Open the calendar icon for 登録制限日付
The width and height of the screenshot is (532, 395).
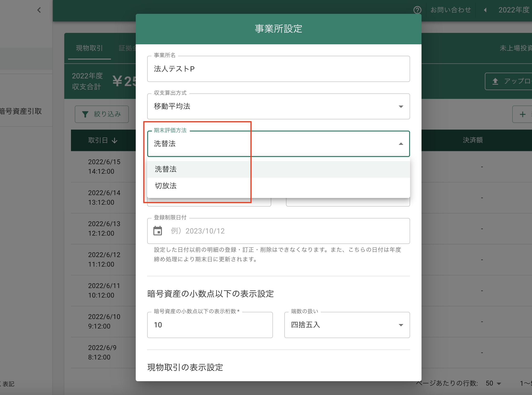[157, 231]
